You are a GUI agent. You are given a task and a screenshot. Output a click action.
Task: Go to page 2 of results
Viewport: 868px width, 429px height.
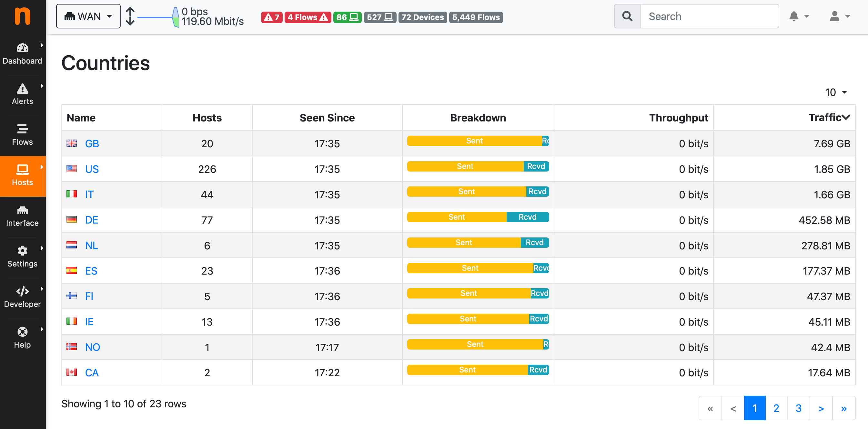pos(776,408)
